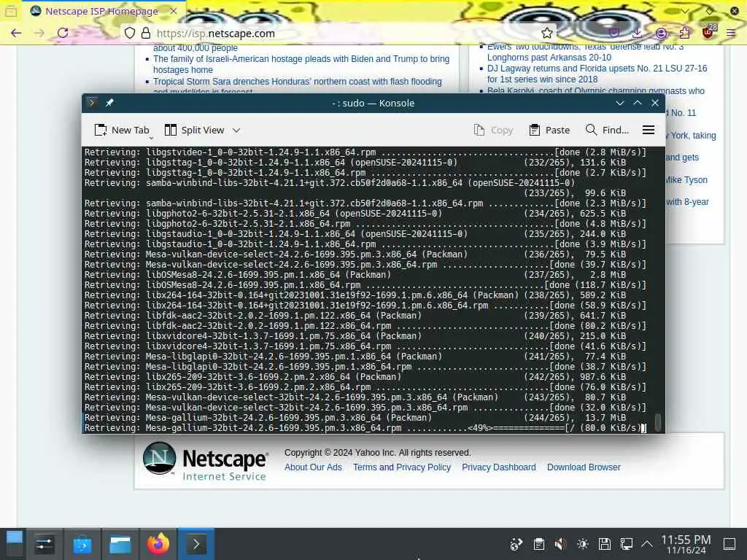Open the wired network tray icon
Screen dimensions: 747x560
(627, 544)
